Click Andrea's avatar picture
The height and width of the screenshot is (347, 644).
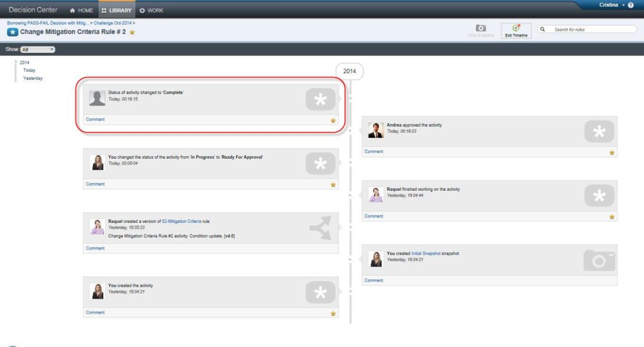(376, 130)
